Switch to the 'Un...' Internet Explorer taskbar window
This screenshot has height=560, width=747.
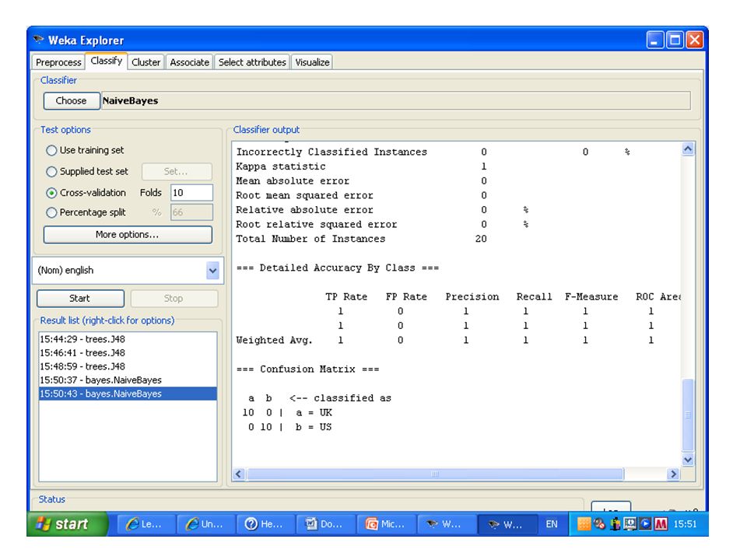point(205,523)
